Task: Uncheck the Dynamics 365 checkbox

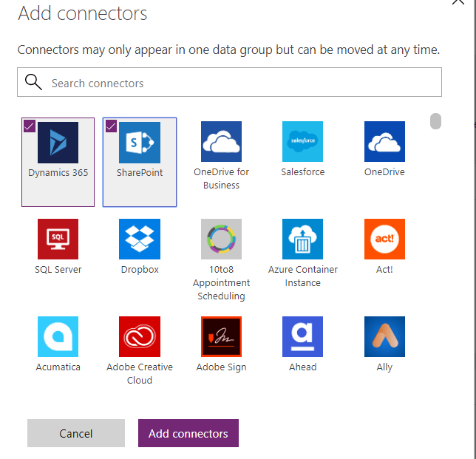Action: (x=30, y=126)
